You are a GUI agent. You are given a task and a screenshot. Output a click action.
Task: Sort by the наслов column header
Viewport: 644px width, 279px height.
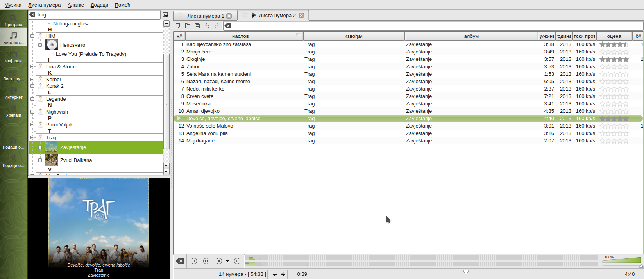[x=244, y=36]
